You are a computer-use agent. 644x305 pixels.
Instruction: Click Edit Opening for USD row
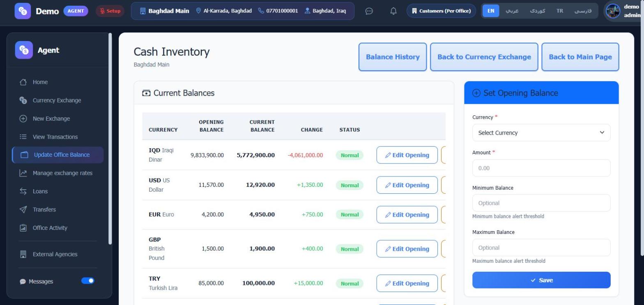coord(407,185)
